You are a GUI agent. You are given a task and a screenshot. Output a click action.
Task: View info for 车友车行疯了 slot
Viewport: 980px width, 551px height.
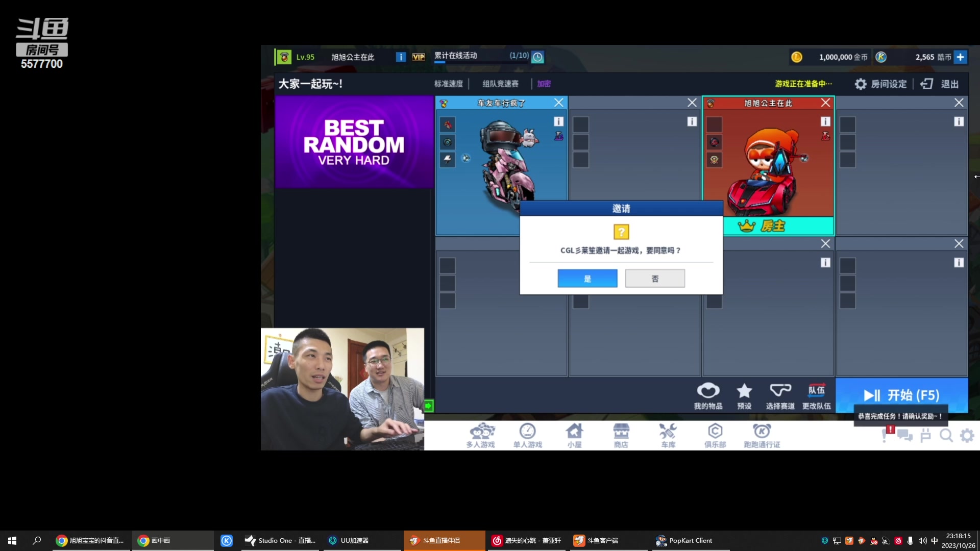coord(558,121)
